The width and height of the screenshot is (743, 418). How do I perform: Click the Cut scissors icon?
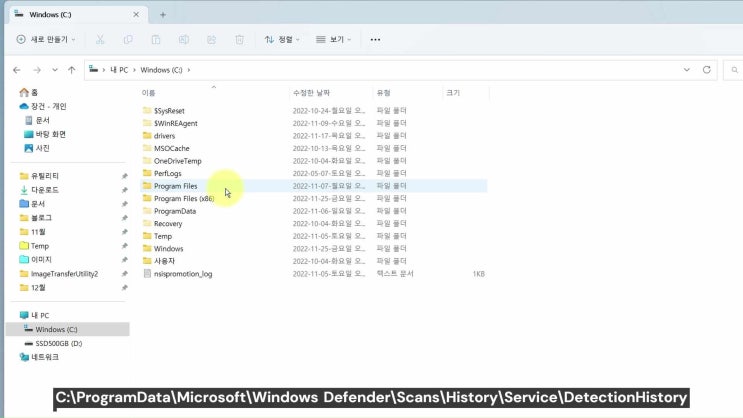(100, 40)
